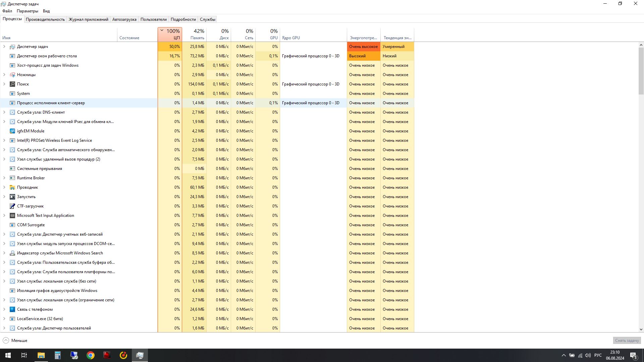Click the Поиск process magnifier icon

point(12,84)
